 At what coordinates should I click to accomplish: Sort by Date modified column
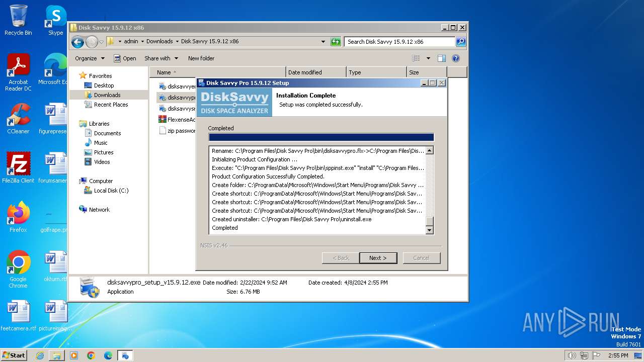click(316, 72)
